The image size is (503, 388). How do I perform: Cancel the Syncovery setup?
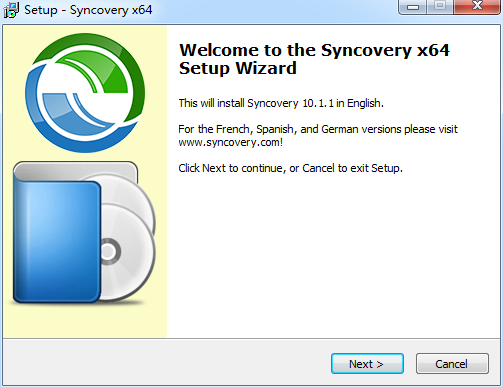click(x=452, y=364)
